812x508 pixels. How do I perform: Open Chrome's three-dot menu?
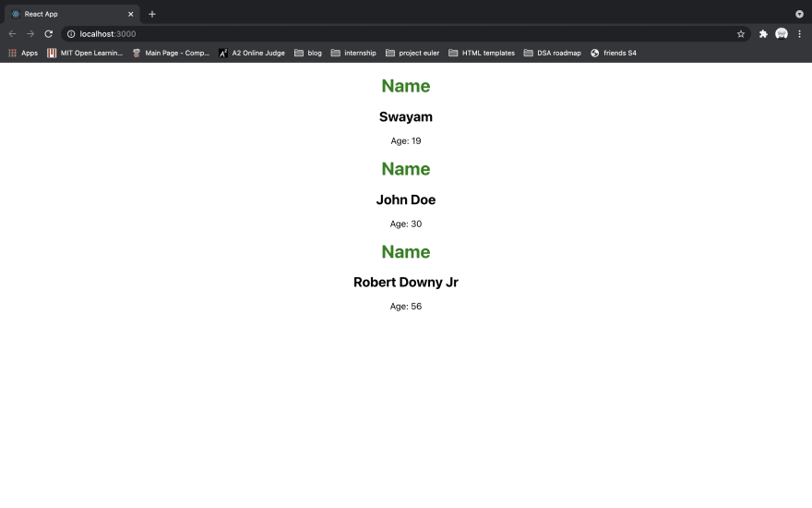800,33
